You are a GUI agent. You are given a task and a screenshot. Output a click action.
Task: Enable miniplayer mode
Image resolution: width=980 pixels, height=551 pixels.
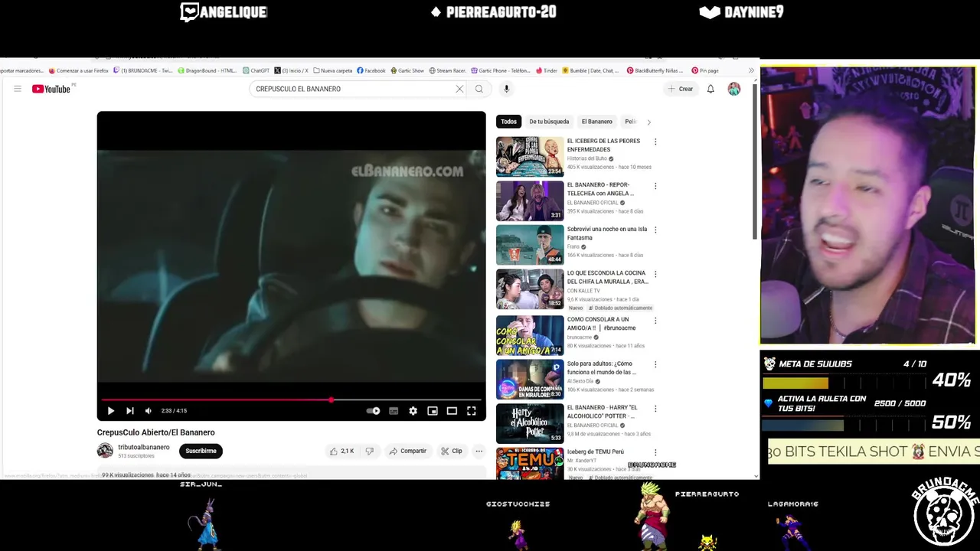[433, 411]
